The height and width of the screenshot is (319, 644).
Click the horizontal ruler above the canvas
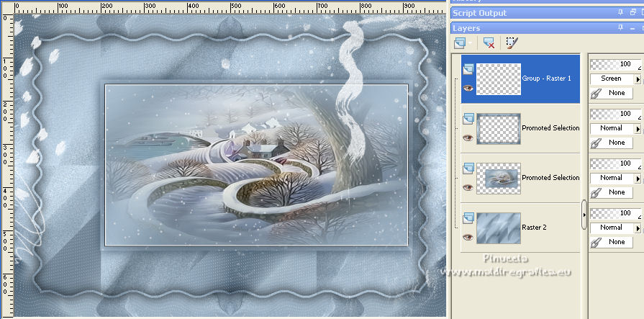click(230, 9)
